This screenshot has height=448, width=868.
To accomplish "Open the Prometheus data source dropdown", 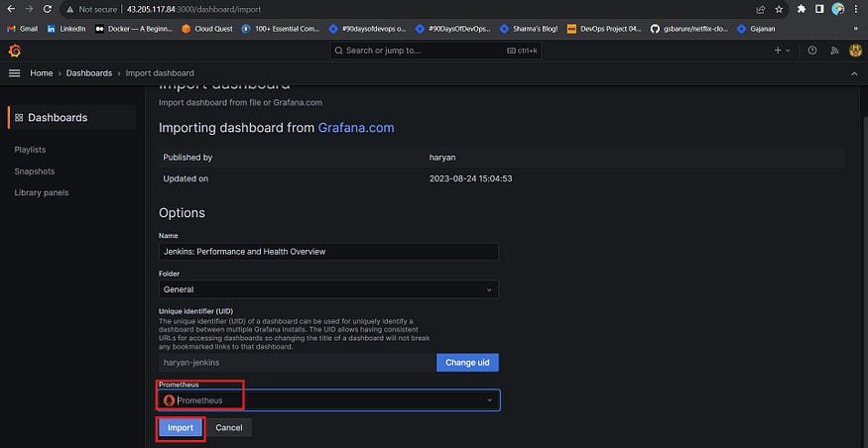I will [328, 400].
